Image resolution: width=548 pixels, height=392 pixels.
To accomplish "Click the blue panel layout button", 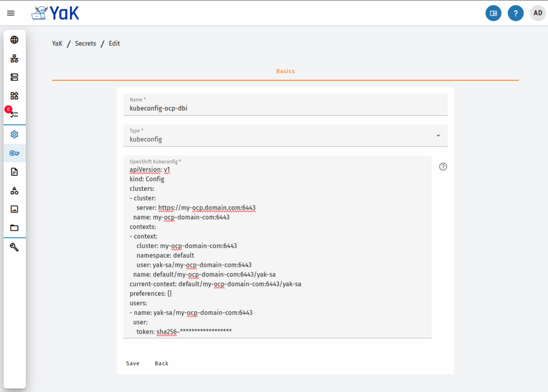I will [x=493, y=13].
